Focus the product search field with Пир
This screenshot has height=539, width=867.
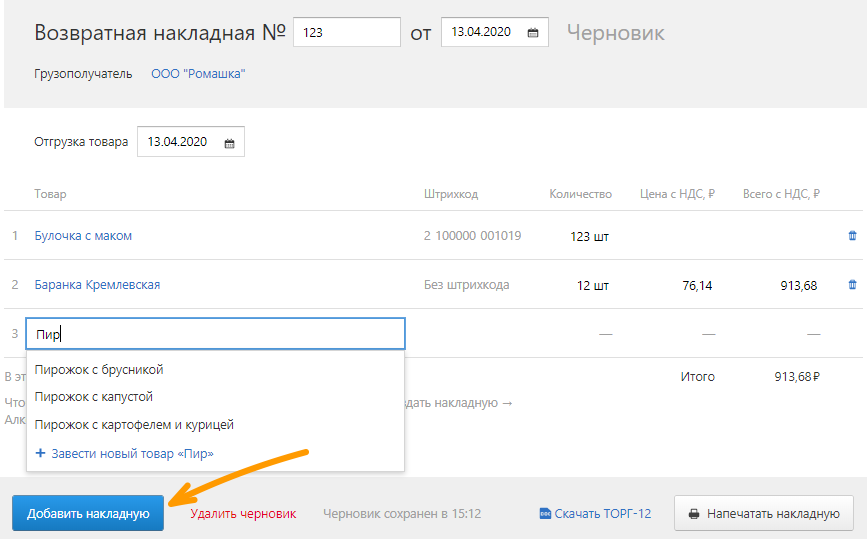coord(215,334)
